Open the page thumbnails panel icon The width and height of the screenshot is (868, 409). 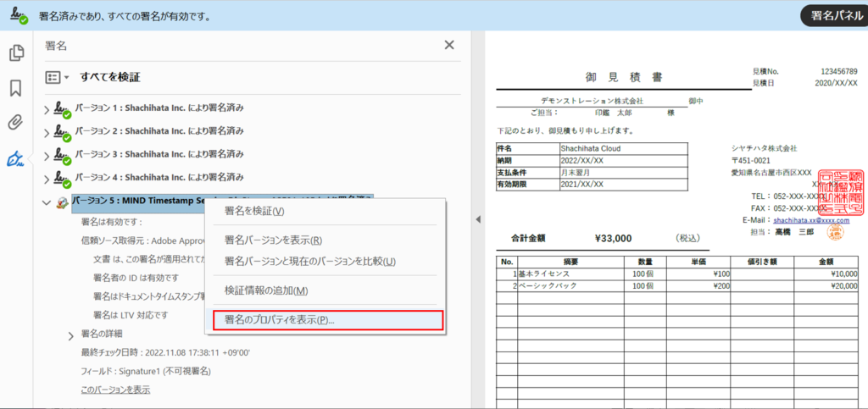[17, 53]
